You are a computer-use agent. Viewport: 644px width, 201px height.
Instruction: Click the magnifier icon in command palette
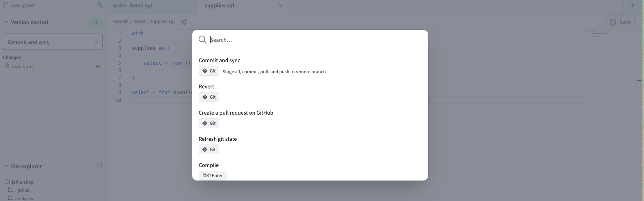(x=202, y=40)
